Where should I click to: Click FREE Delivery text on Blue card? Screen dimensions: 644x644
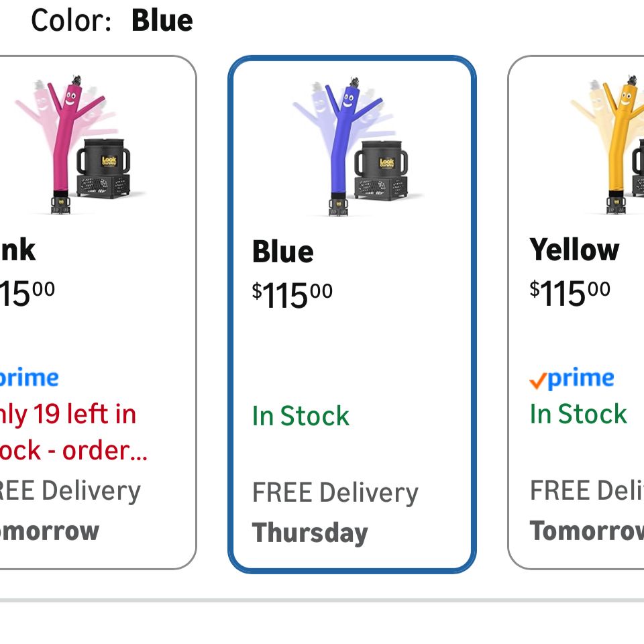[335, 492]
